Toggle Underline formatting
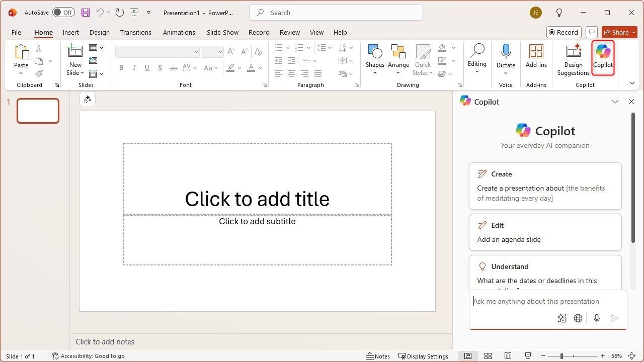 pos(147,68)
